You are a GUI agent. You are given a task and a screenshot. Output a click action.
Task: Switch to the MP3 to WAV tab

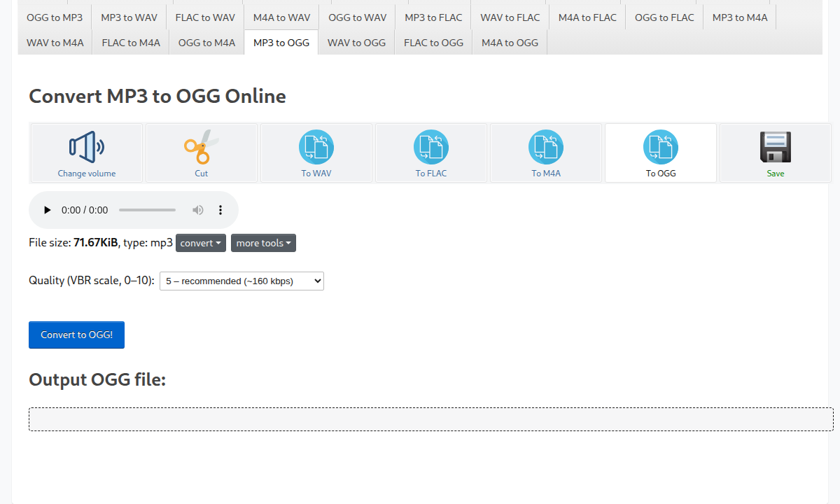pyautogui.click(x=129, y=17)
